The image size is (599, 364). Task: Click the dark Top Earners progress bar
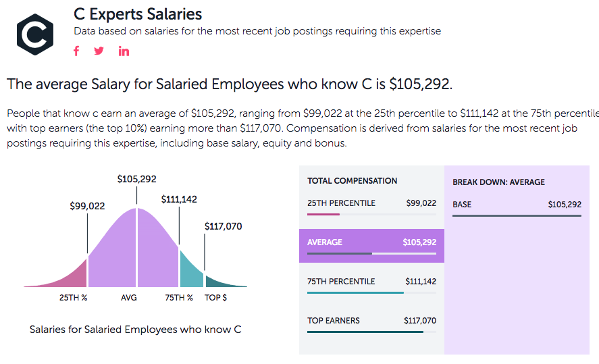point(365,332)
